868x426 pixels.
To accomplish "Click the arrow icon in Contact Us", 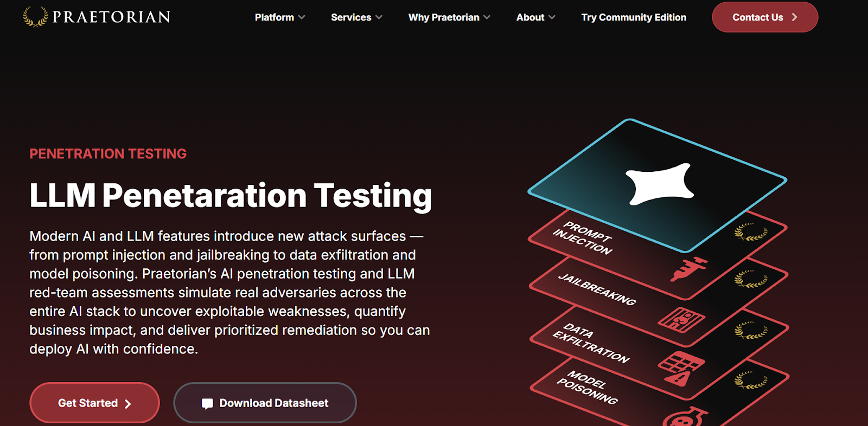I will click(x=794, y=17).
